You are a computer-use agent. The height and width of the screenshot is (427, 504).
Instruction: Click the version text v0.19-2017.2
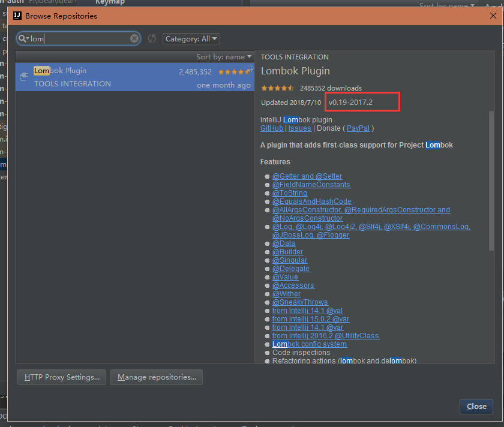click(x=350, y=102)
